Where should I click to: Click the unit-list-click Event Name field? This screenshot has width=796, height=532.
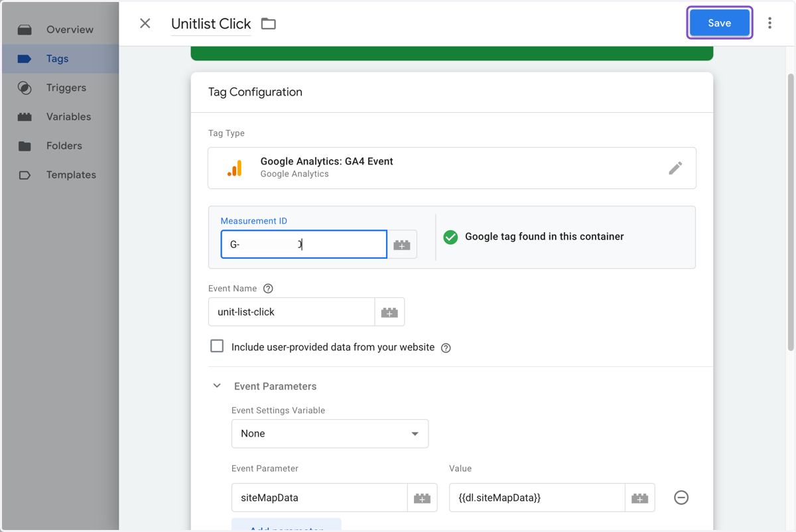(x=291, y=312)
